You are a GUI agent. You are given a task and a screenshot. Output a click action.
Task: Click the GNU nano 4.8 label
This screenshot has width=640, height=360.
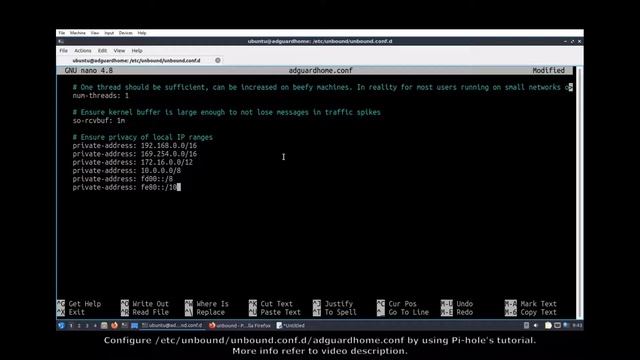89,71
